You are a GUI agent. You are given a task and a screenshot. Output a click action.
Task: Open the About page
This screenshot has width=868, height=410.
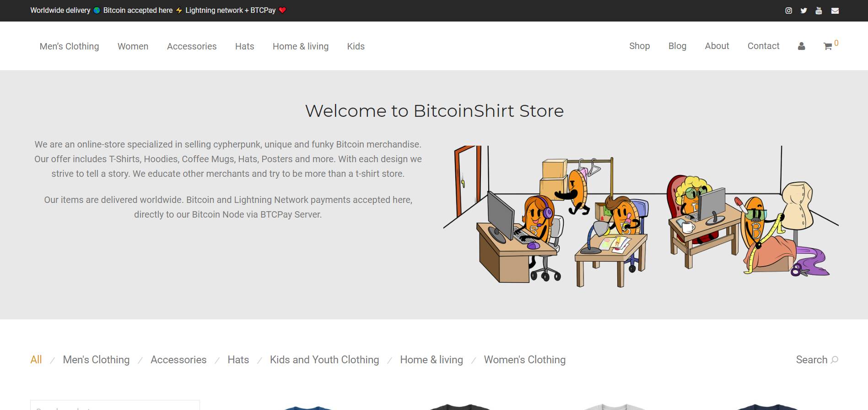pos(717,46)
